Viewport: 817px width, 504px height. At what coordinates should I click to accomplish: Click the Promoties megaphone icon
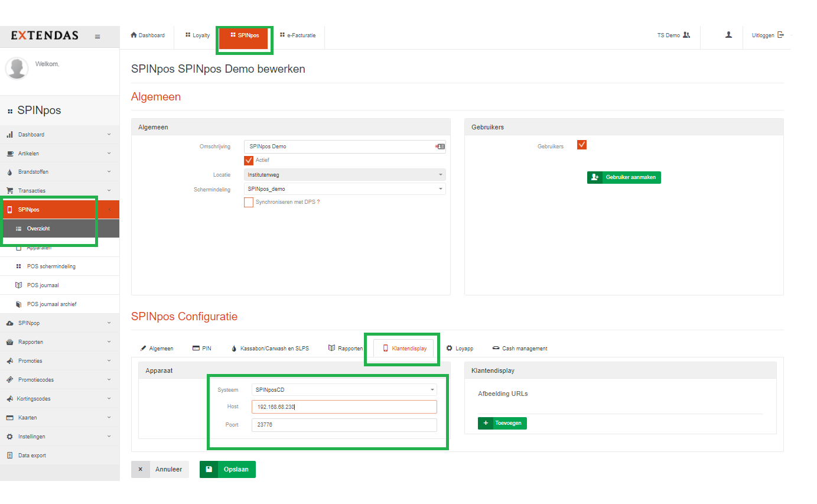[9, 361]
